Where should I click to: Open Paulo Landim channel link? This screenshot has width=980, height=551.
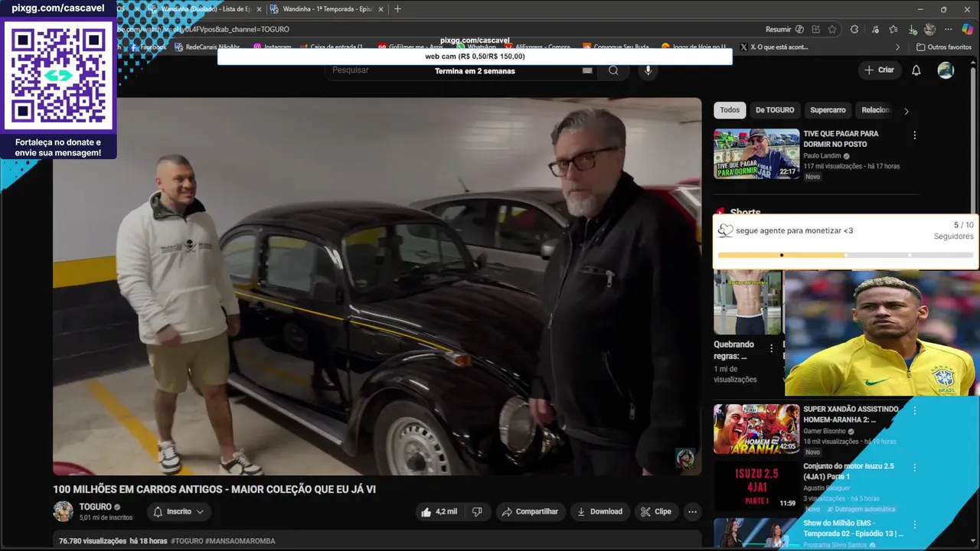[x=822, y=155]
